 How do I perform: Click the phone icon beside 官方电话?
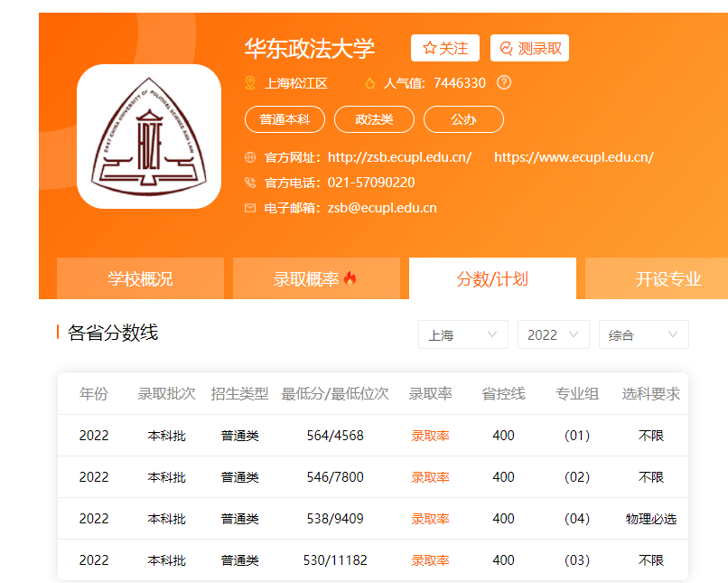[250, 183]
